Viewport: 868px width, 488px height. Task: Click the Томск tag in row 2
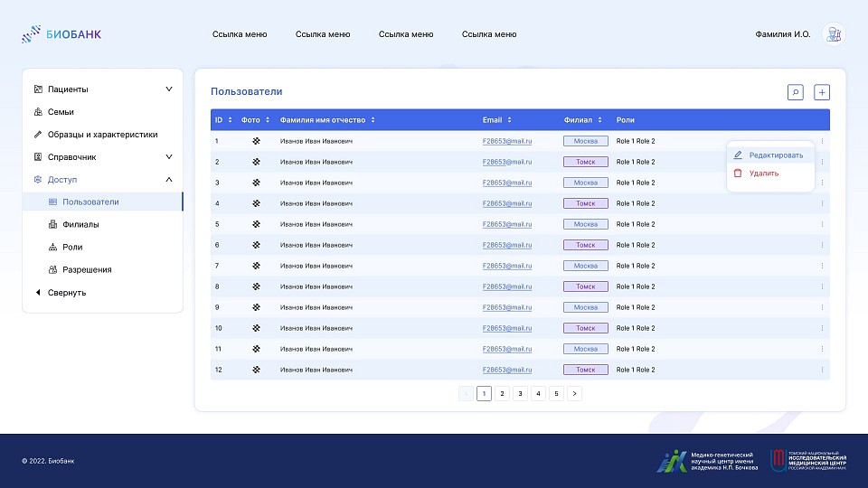coord(586,162)
